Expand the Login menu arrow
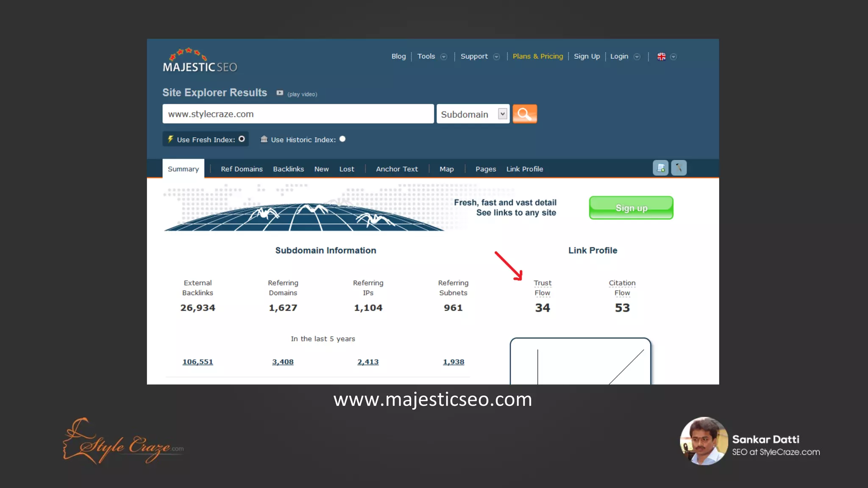This screenshot has height=488, width=868. (x=637, y=57)
